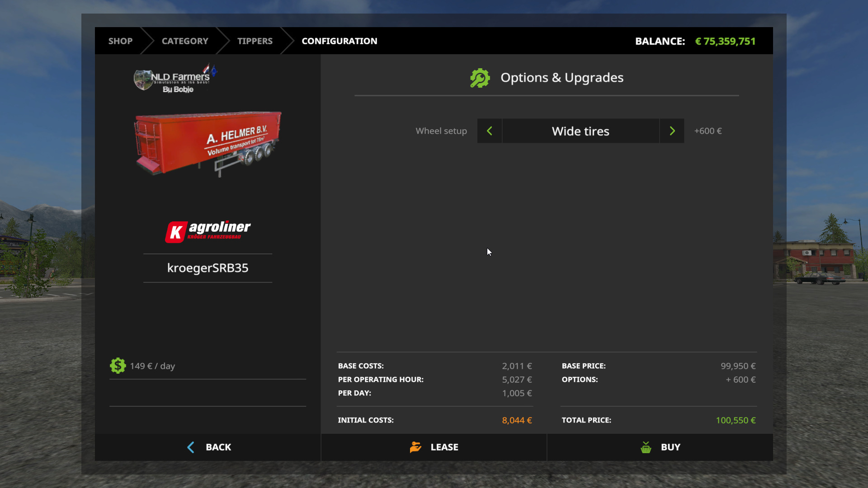Click the Options & Upgrades wrench gear icon

point(480,78)
